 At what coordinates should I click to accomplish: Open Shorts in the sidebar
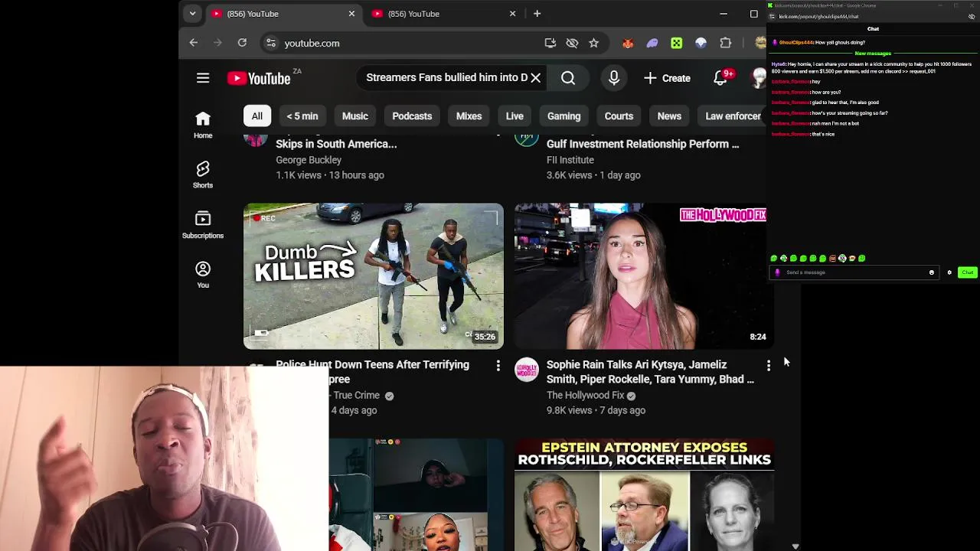(203, 174)
